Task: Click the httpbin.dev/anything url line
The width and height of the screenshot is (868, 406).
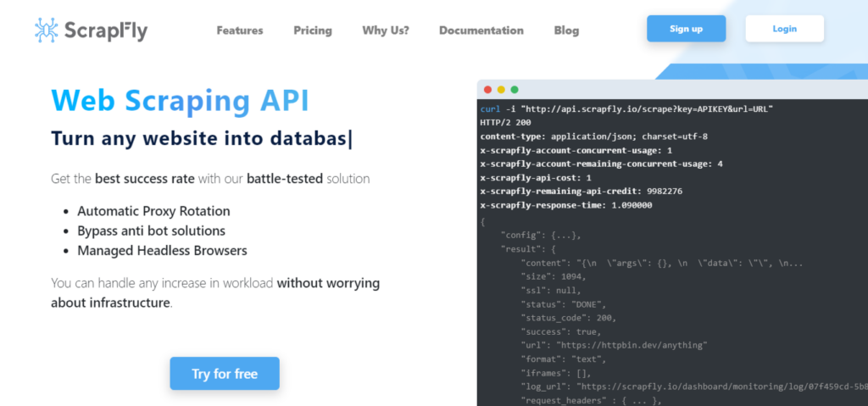Action: (614, 346)
